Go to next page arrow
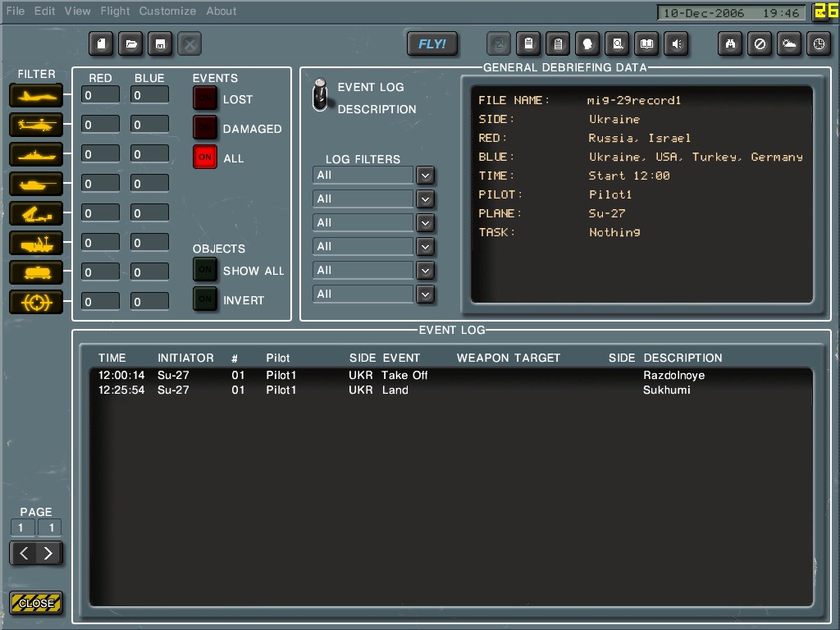 (x=48, y=553)
